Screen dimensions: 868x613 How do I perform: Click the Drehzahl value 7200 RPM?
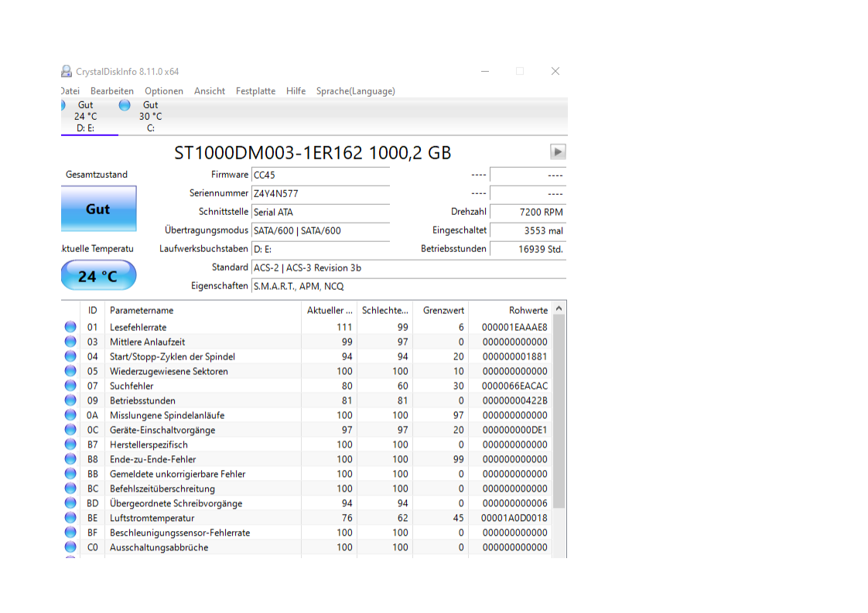pyautogui.click(x=528, y=212)
